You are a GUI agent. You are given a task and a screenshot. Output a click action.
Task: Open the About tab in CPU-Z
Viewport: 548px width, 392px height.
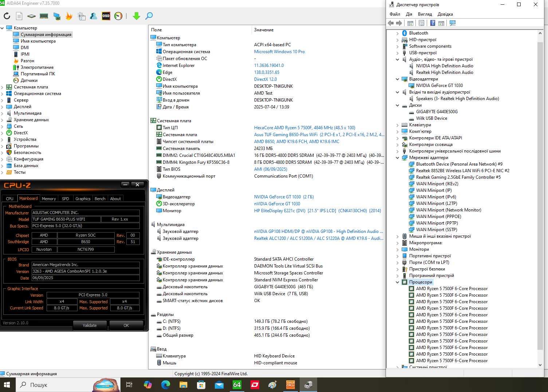tap(115, 199)
